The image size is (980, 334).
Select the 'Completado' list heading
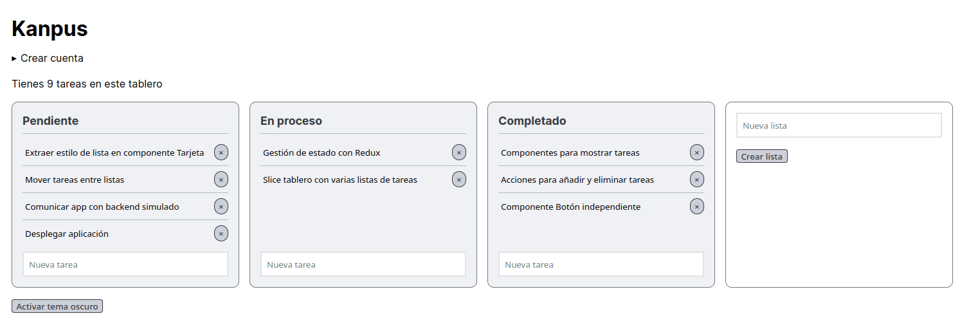point(532,121)
